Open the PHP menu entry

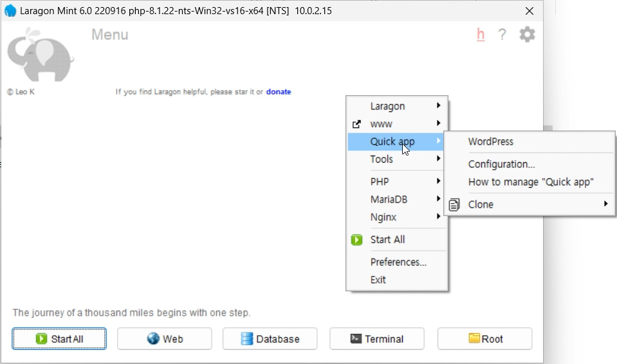pyautogui.click(x=396, y=182)
